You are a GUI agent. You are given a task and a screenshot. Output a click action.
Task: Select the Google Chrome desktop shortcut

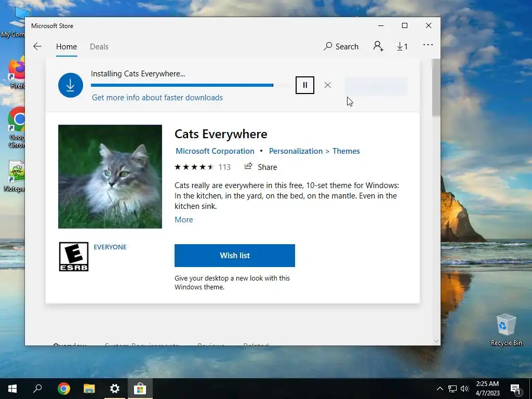coord(16,127)
